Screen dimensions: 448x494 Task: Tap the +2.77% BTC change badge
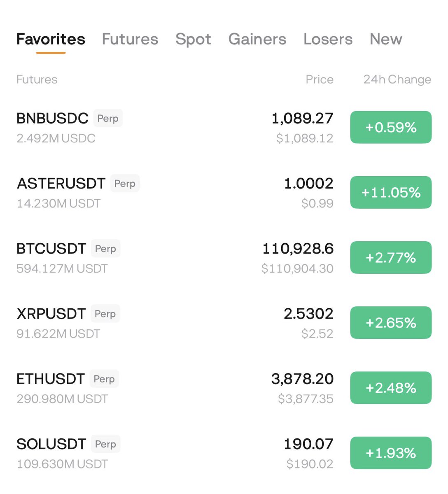click(391, 258)
